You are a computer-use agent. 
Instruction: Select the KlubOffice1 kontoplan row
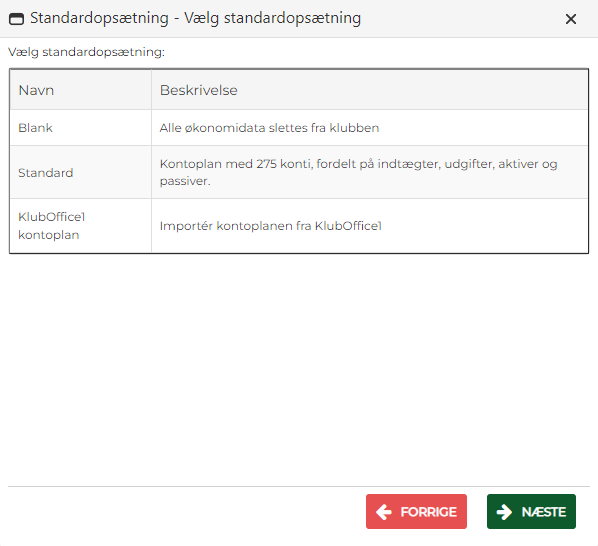click(299, 226)
